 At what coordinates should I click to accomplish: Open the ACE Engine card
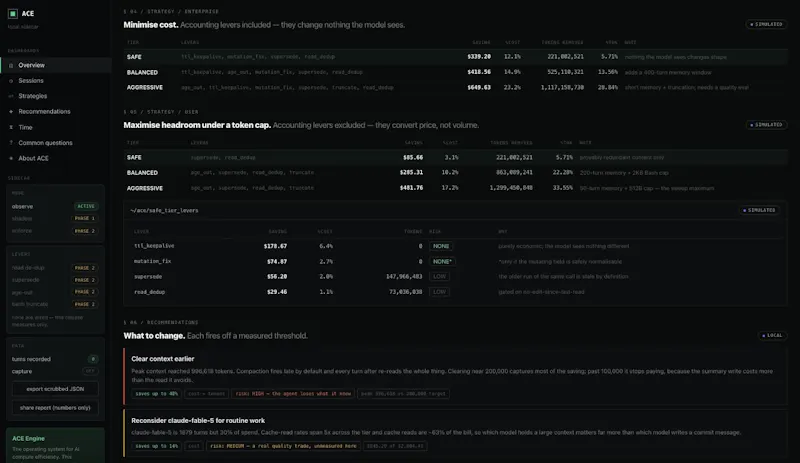[55, 445]
